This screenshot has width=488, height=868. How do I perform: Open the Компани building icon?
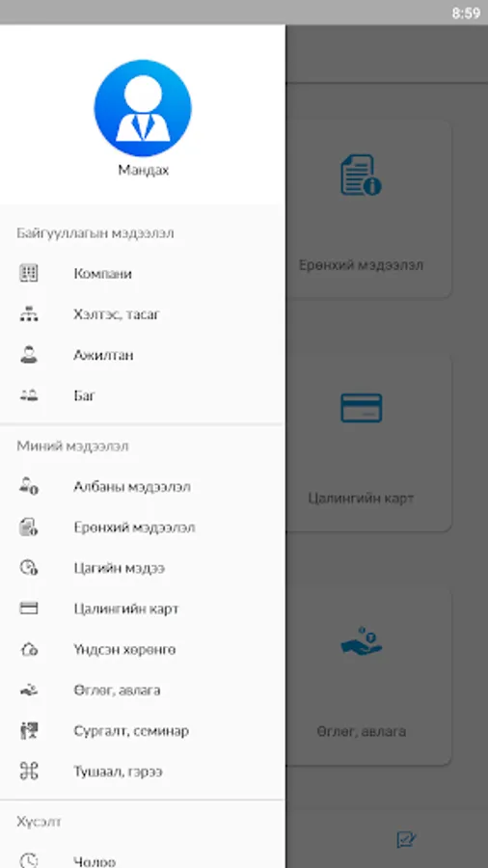coord(29,273)
